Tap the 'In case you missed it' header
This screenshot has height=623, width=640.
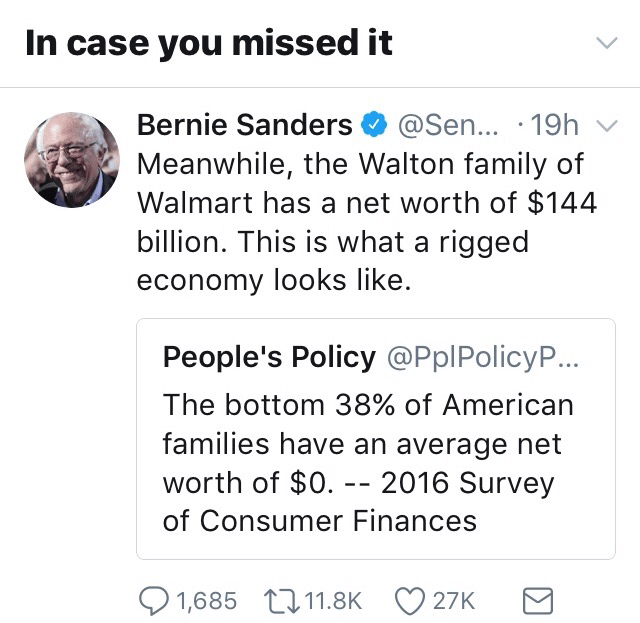[209, 43]
